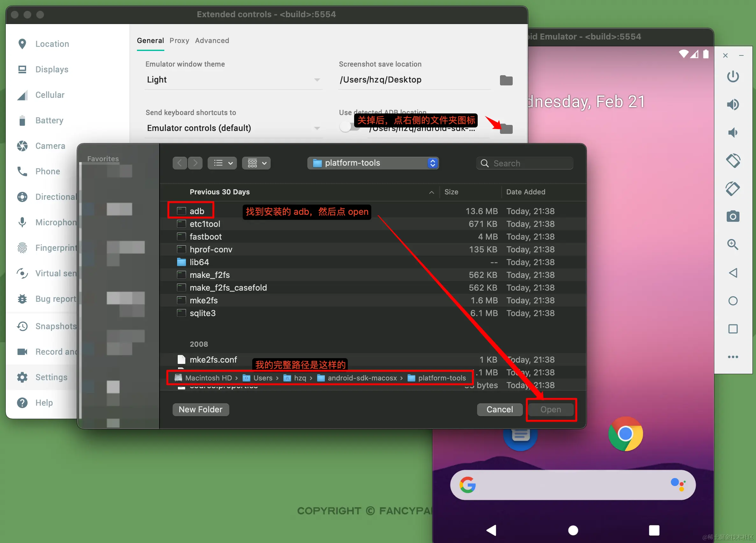Switch to the Proxy tab
This screenshot has width=756, height=543.
coord(179,41)
